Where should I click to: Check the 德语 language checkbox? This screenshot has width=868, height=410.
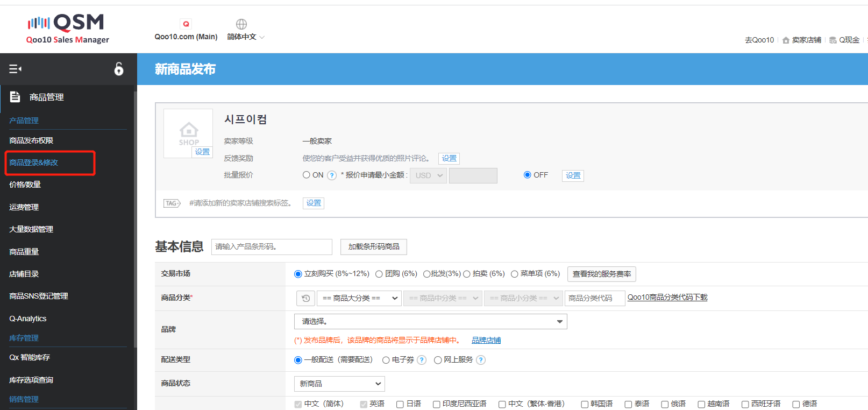(796, 404)
